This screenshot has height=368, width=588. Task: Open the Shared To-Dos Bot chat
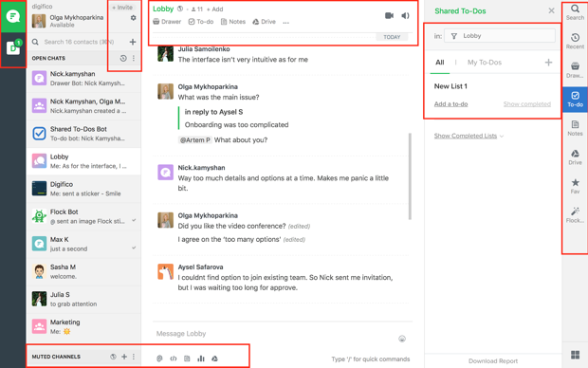[x=83, y=134]
